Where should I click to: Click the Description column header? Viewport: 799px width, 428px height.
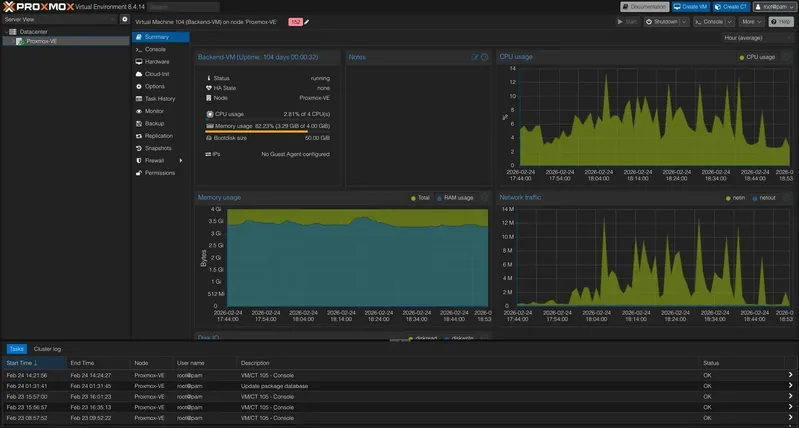(468, 363)
